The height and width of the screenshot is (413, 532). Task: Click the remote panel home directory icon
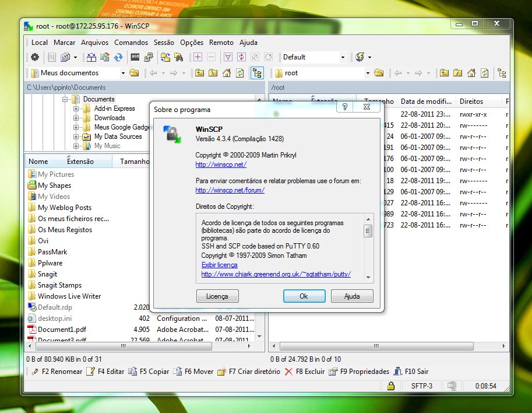(471, 73)
